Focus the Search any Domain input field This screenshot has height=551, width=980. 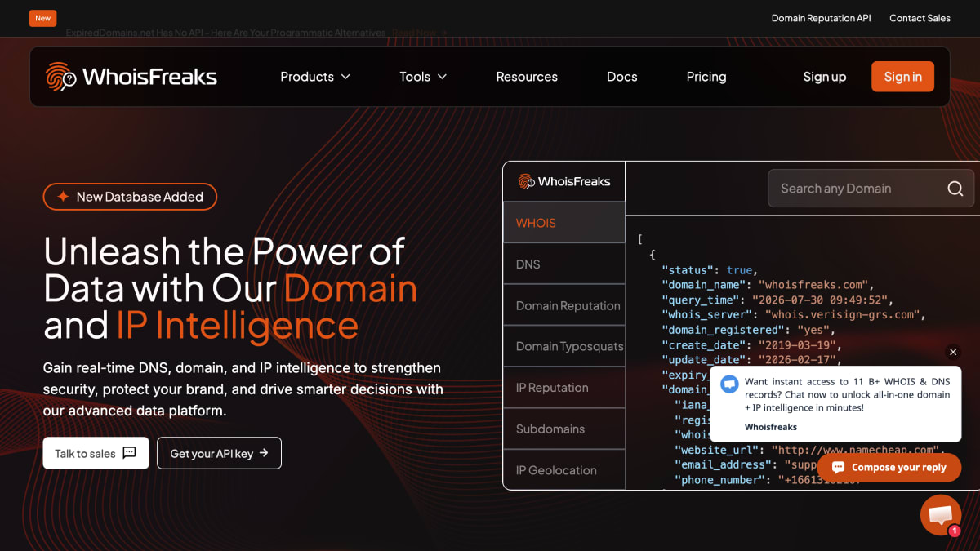click(871, 189)
